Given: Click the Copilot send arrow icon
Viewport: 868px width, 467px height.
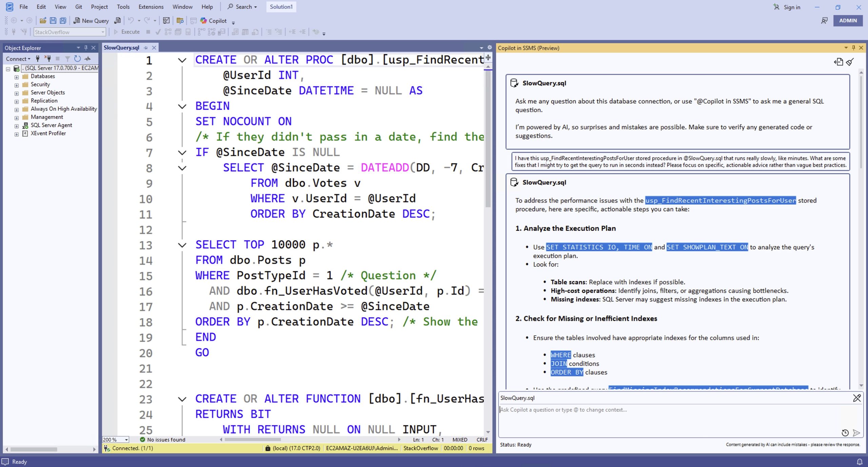Looking at the screenshot, I should point(856,433).
